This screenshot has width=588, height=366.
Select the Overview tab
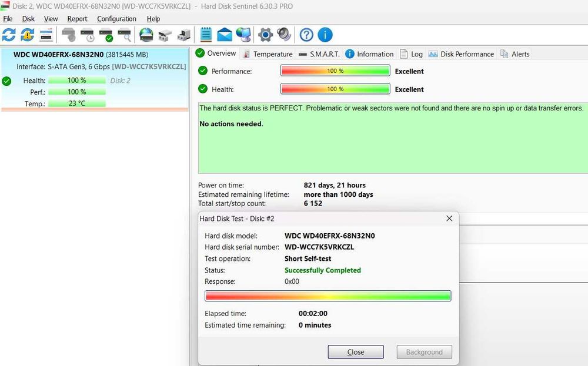(x=216, y=53)
